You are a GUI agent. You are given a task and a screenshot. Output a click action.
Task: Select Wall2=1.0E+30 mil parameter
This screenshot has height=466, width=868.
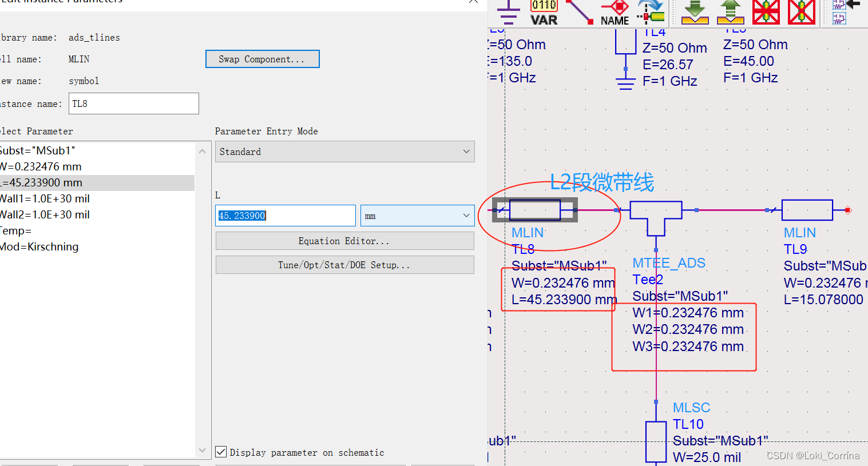tap(97, 214)
